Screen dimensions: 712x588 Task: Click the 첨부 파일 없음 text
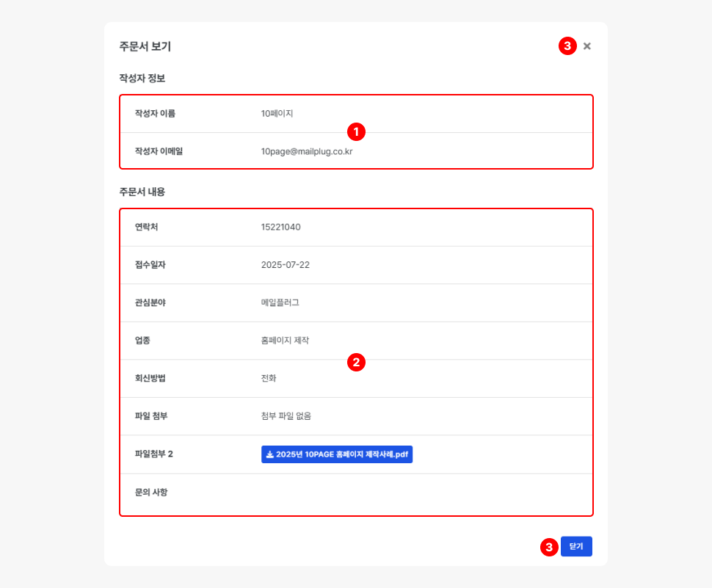pyautogui.click(x=286, y=416)
